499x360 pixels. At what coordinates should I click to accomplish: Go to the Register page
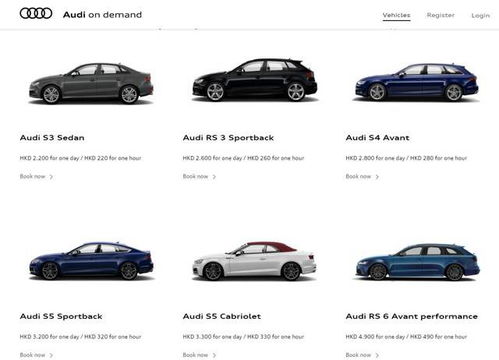(x=440, y=15)
